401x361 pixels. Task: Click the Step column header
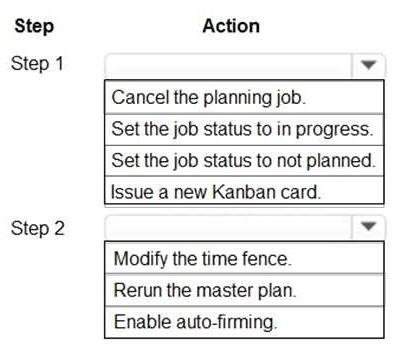pyautogui.click(x=34, y=27)
